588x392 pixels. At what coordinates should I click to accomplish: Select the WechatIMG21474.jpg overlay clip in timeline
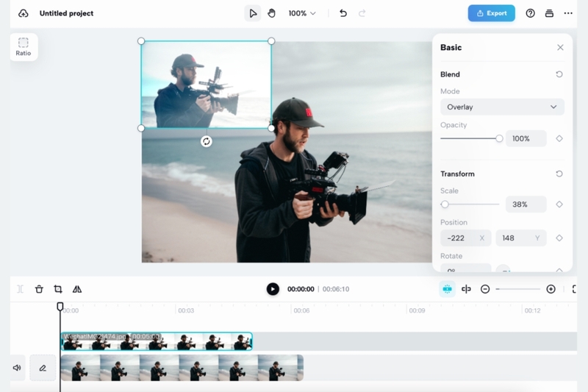[x=157, y=341]
